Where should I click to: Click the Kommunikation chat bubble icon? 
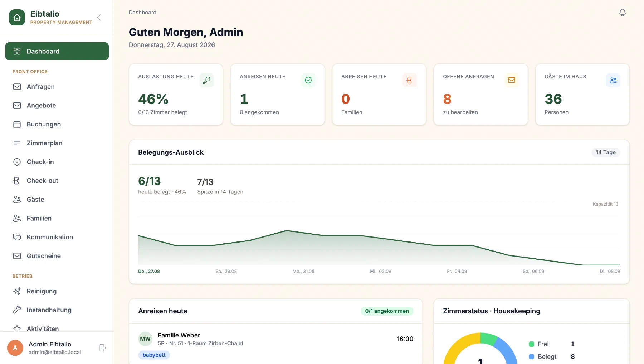[17, 237]
